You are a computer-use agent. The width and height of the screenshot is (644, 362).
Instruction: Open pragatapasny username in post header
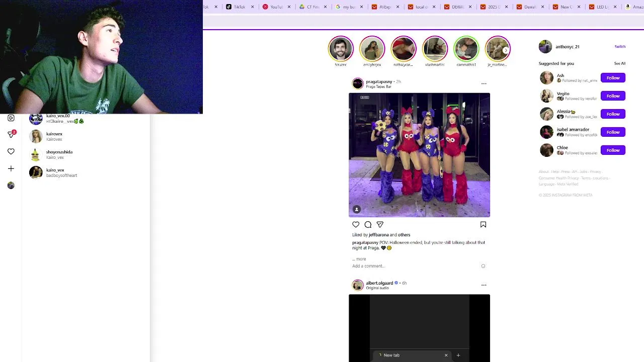pyautogui.click(x=379, y=81)
